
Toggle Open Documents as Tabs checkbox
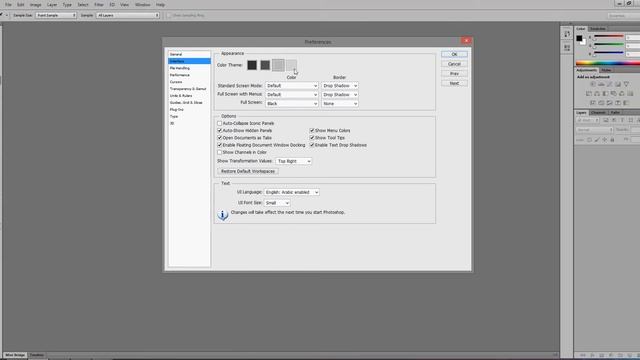(220, 138)
